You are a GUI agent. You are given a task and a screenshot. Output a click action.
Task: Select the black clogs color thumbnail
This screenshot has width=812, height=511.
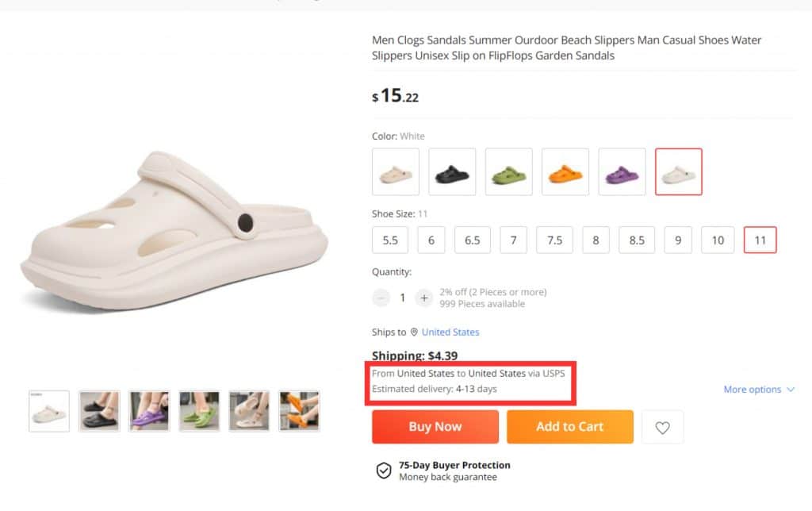(x=452, y=171)
